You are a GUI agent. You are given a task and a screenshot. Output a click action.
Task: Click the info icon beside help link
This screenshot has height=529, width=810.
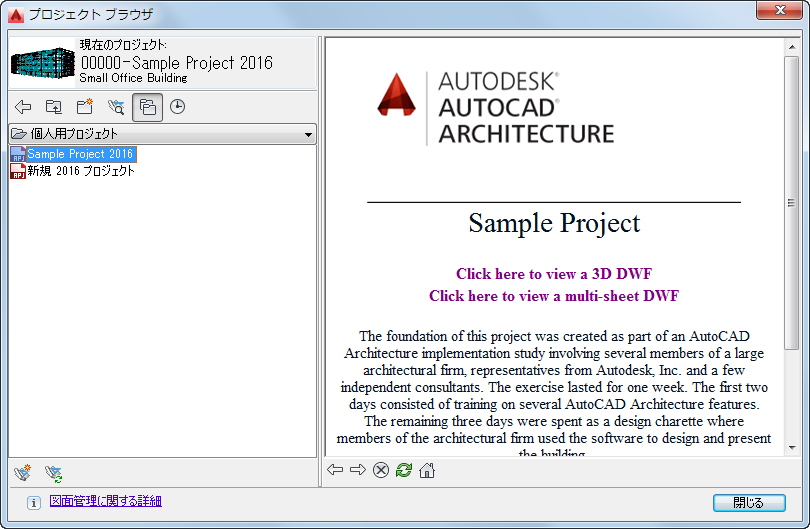(x=34, y=503)
